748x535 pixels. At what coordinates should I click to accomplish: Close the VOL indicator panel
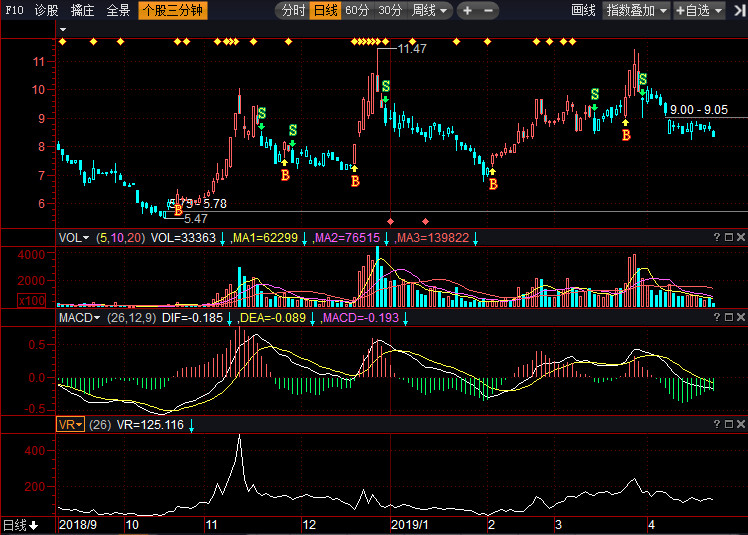point(741,237)
